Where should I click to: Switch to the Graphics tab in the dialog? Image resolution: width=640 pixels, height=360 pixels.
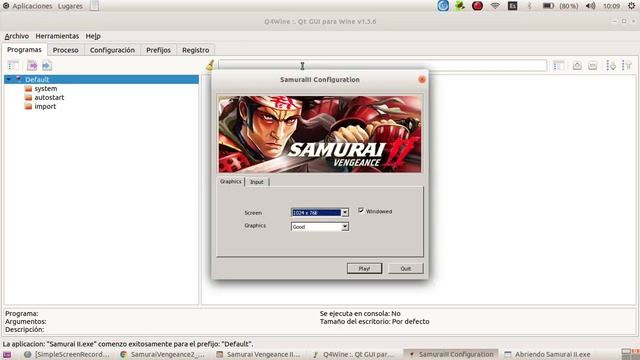[231, 182]
